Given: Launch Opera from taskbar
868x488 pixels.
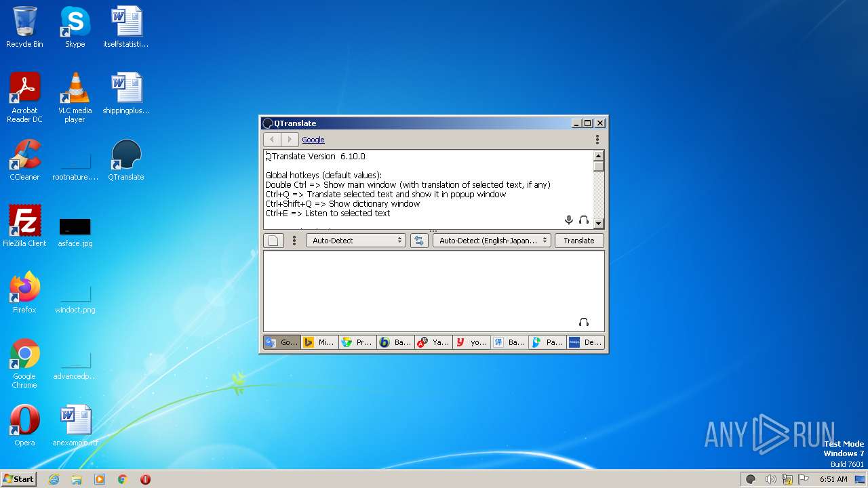Looking at the screenshot, I should click(x=145, y=479).
